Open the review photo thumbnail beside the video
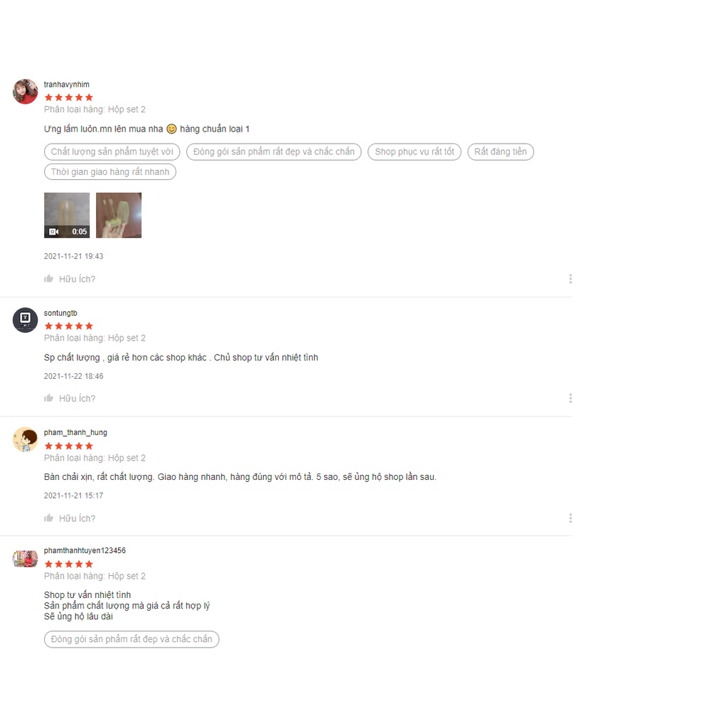 click(x=119, y=215)
